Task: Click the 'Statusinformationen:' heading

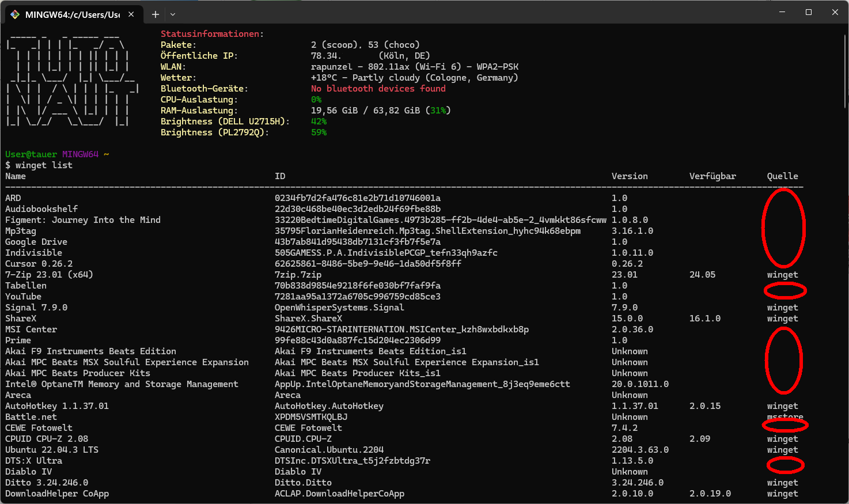Action: click(212, 34)
